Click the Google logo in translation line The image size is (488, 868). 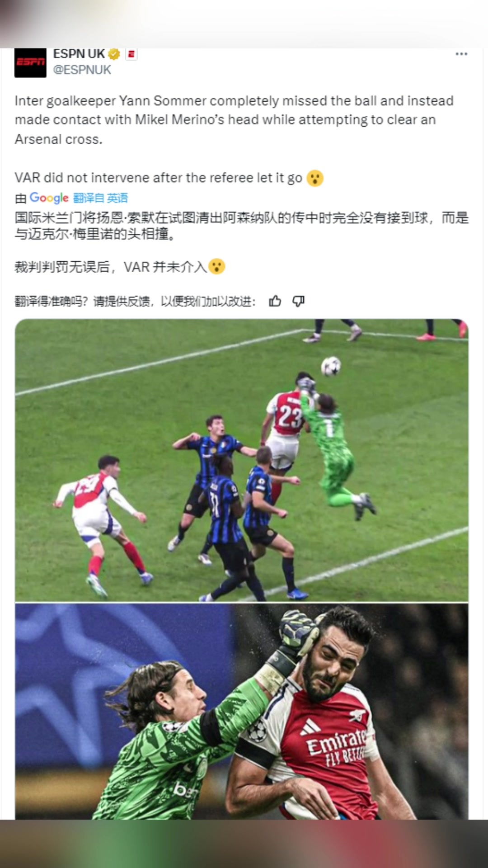49,198
